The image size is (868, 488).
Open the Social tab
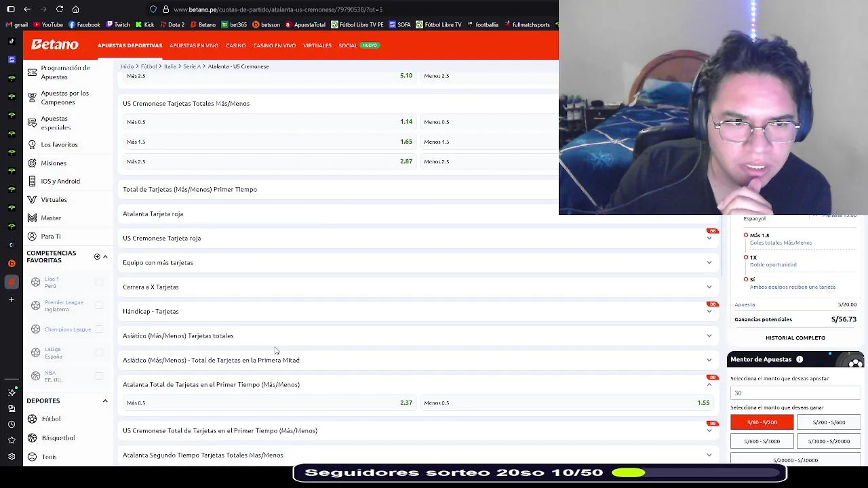click(348, 45)
